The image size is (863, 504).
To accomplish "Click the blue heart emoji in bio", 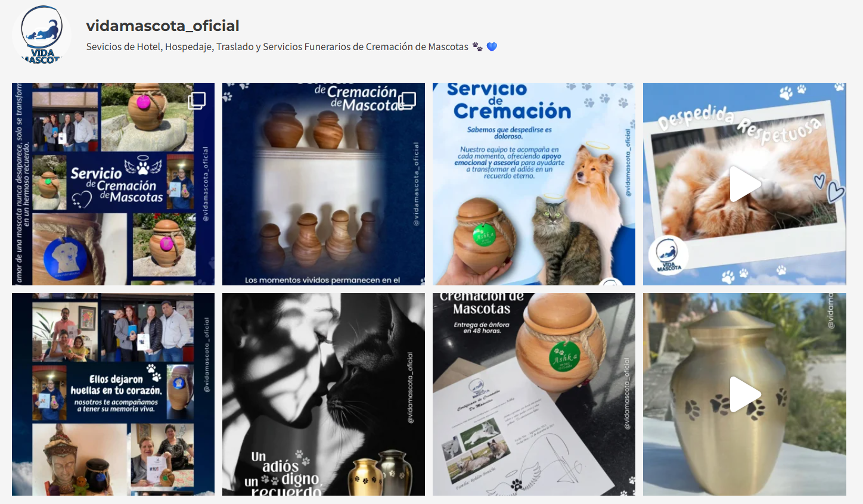I will click(492, 46).
